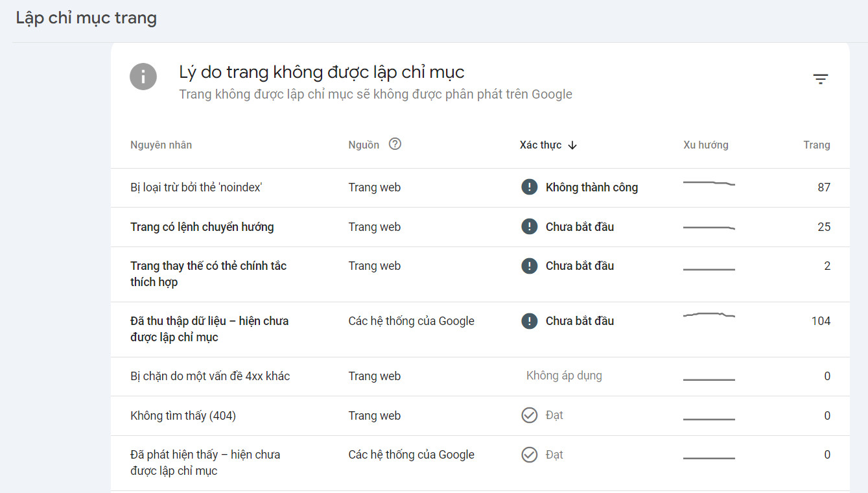The image size is (868, 493).
Task: Sort by the Xác thực column header
Action: 541,145
